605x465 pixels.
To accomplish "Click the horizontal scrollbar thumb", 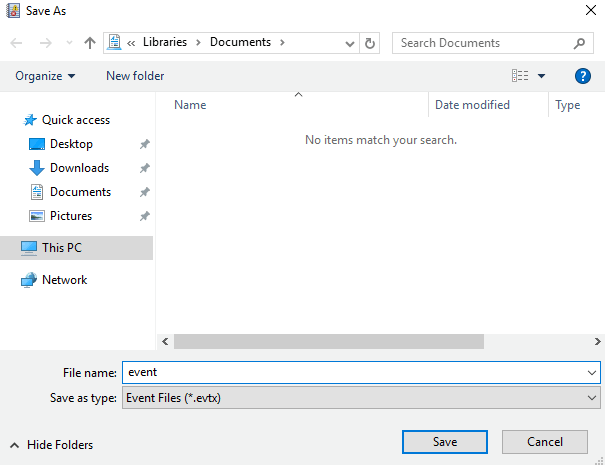I will coord(329,342).
